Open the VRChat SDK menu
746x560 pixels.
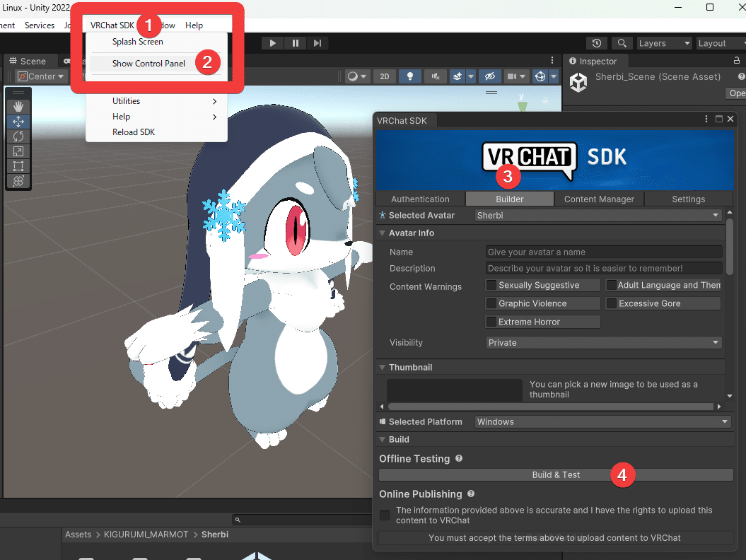[x=112, y=25]
